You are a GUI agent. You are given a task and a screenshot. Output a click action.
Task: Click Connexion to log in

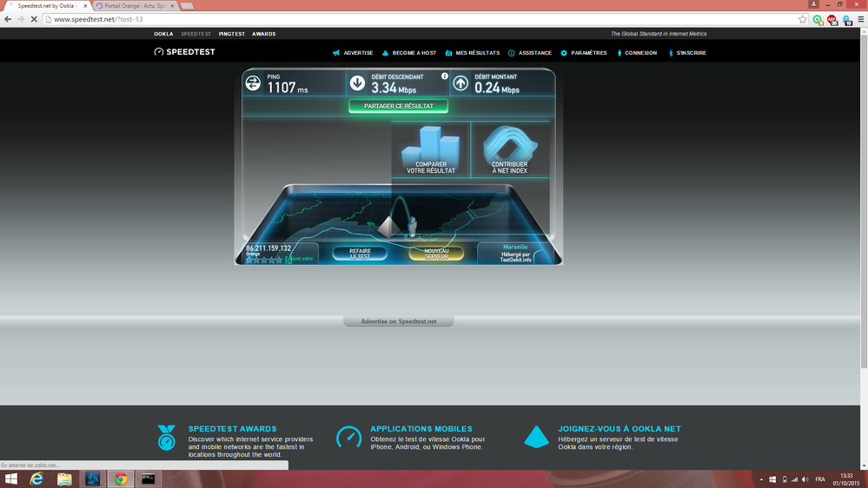tap(640, 53)
